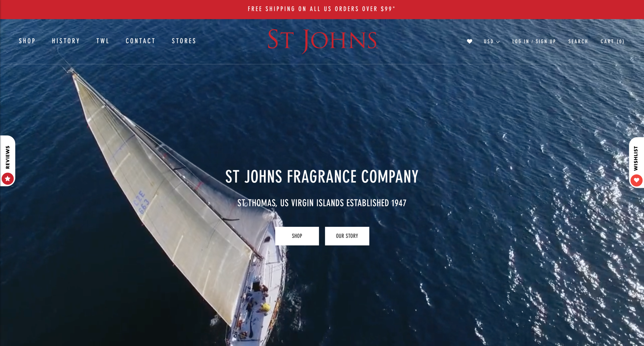This screenshot has width=644, height=346.
Task: Open the TWL menu item
Action: pyautogui.click(x=103, y=41)
